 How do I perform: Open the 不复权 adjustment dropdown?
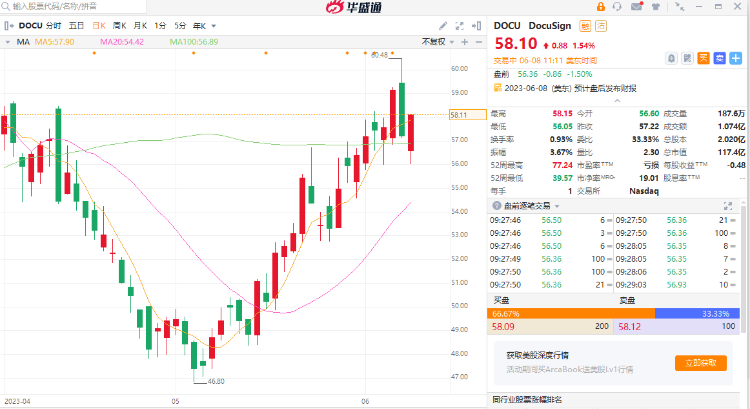438,42
